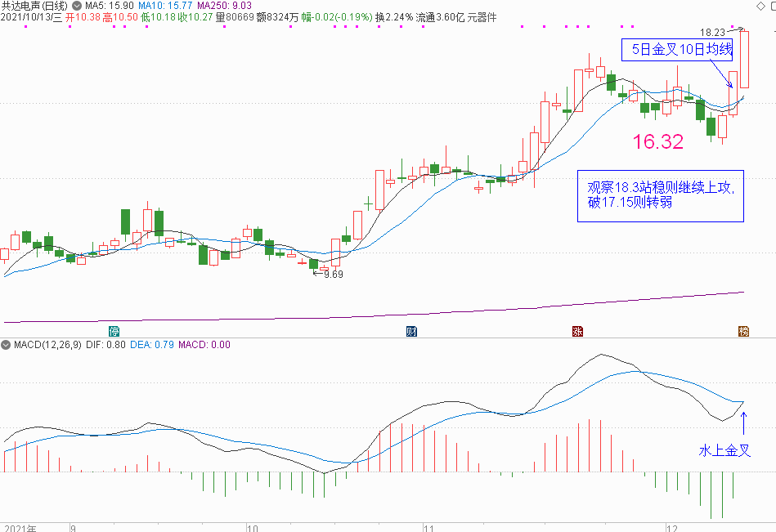Select the 水上金叉 annotation text
The height and width of the screenshot is (532, 776).
click(724, 450)
